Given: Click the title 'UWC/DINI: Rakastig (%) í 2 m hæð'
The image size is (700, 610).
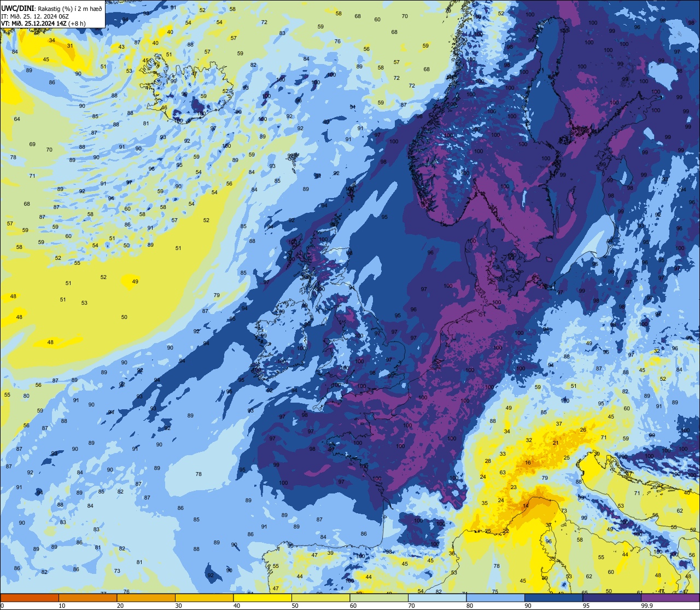Looking at the screenshot, I should tap(51, 8).
